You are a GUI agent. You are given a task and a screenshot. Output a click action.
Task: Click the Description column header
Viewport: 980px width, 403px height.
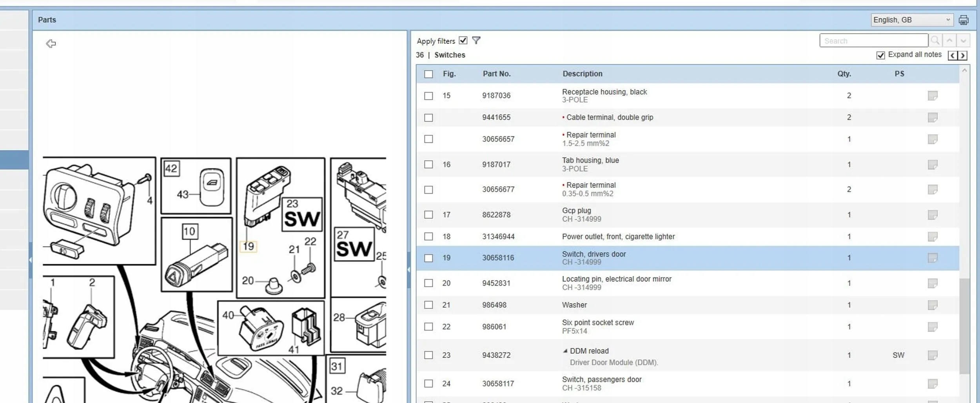click(582, 74)
